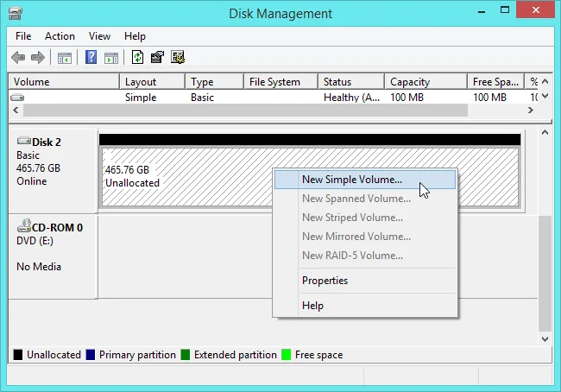The width and height of the screenshot is (561, 392).
Task: Click the Settings toolbar icon with gear
Action: point(178,57)
